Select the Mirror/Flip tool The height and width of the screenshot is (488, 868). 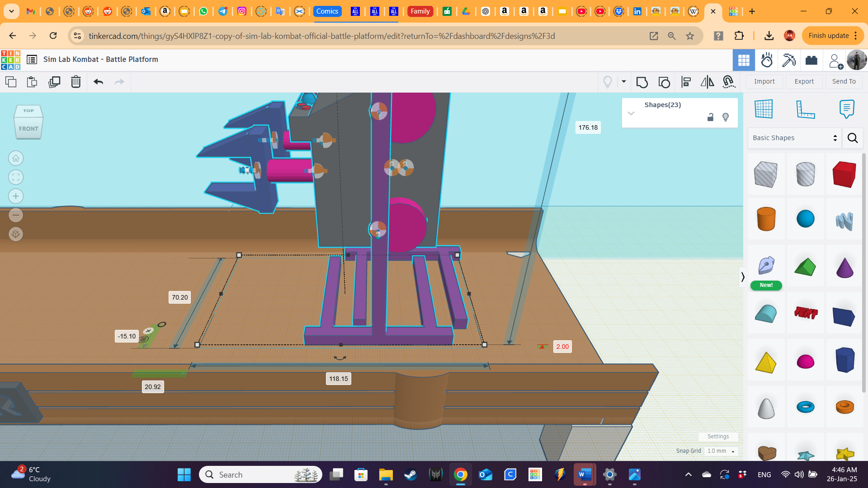(707, 82)
